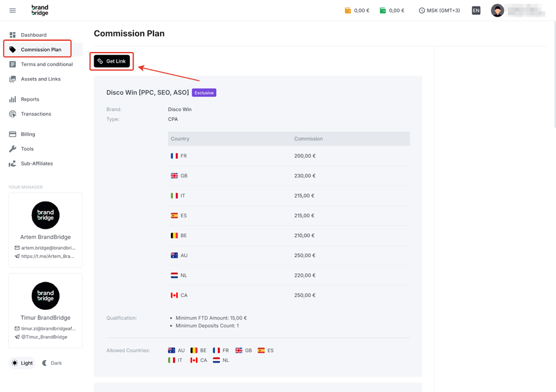556x392 pixels.
Task: Click Minimum FTD Amount: 15,00 € text
Action: [x=212, y=318]
